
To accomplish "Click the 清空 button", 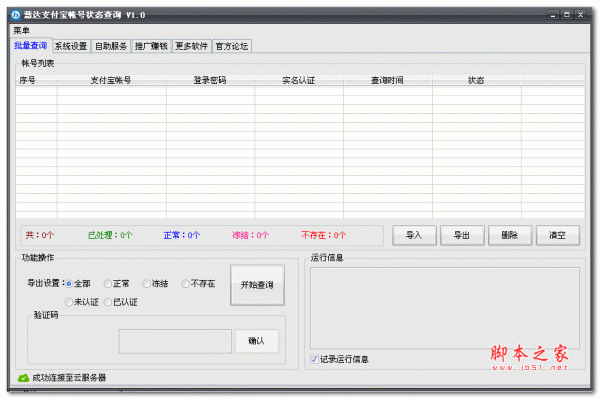I will (558, 235).
